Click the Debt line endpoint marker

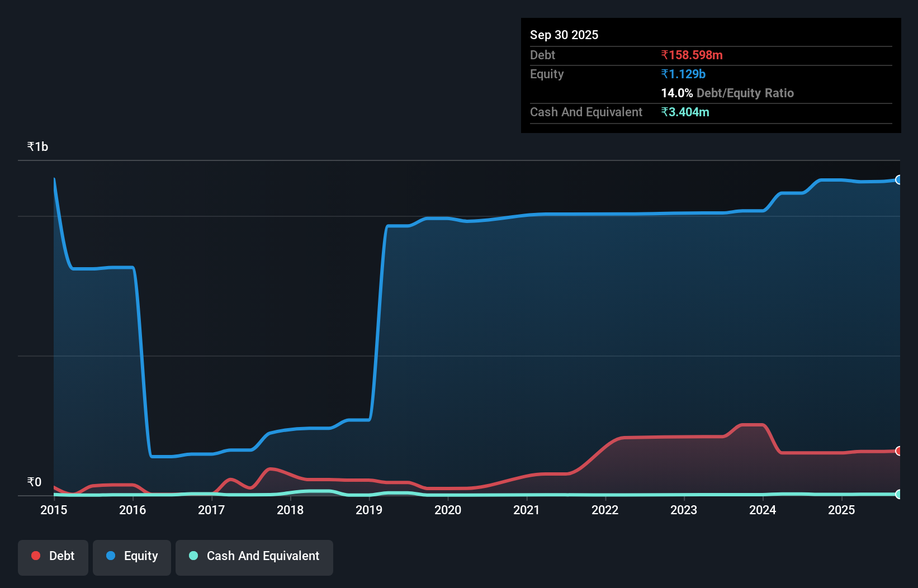(899, 451)
